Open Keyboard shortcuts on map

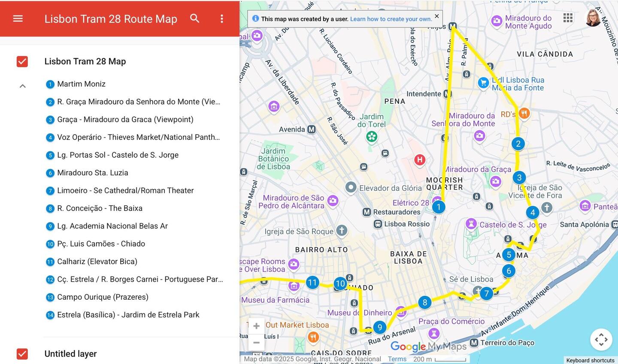(x=590, y=360)
